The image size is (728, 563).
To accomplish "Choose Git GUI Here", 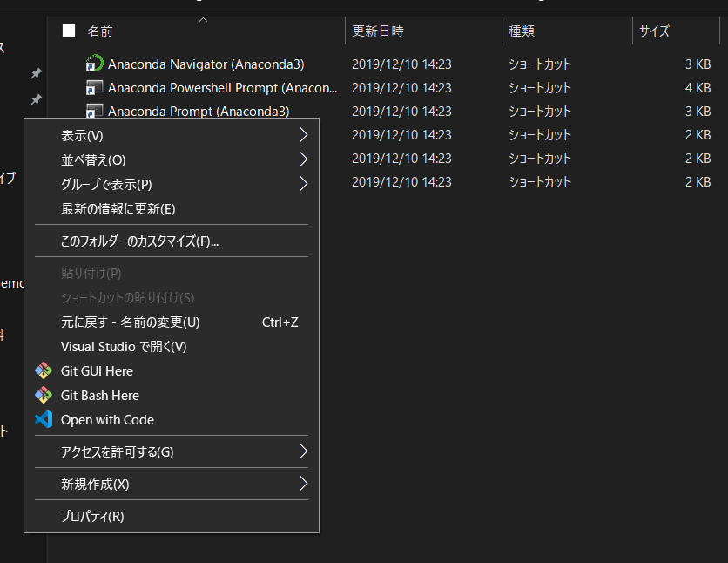I will coord(172,370).
